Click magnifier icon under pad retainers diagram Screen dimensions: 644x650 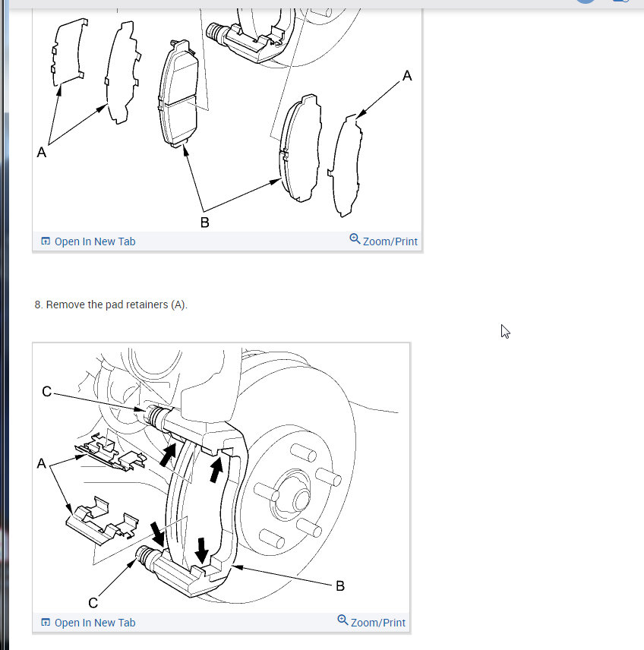(x=343, y=620)
